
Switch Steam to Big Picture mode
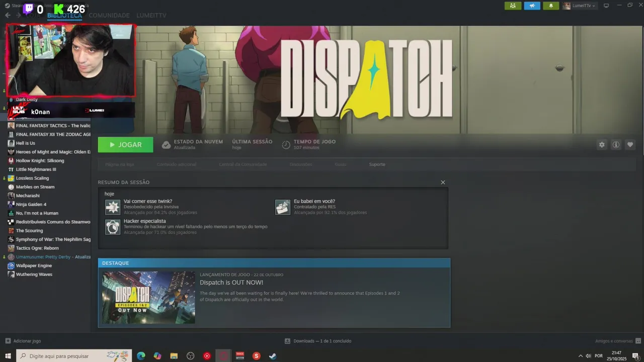tap(606, 6)
